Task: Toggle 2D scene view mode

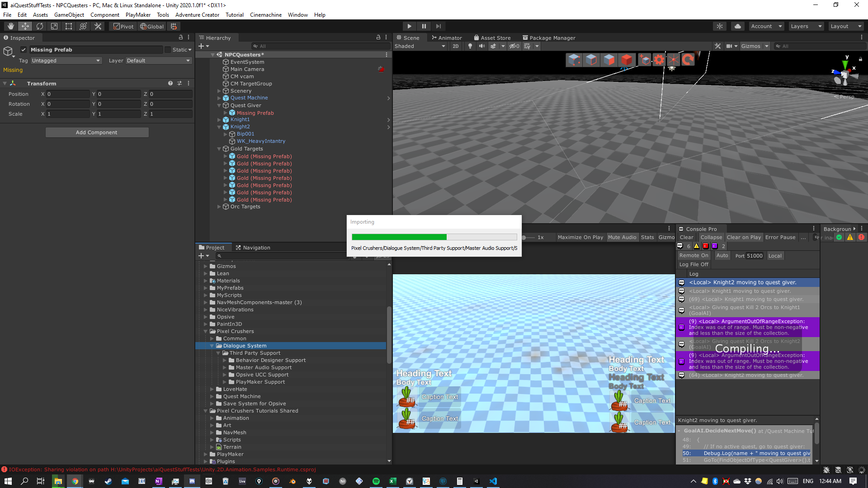Action: coord(456,46)
